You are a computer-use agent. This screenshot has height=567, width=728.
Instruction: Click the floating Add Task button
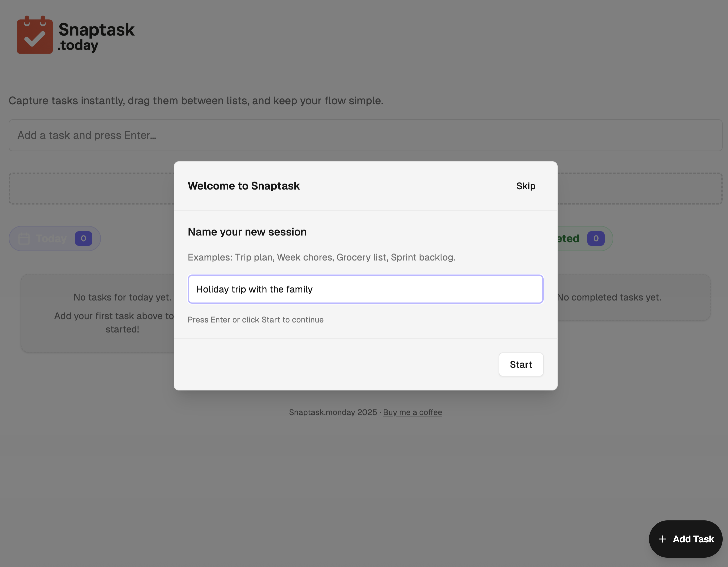685,539
